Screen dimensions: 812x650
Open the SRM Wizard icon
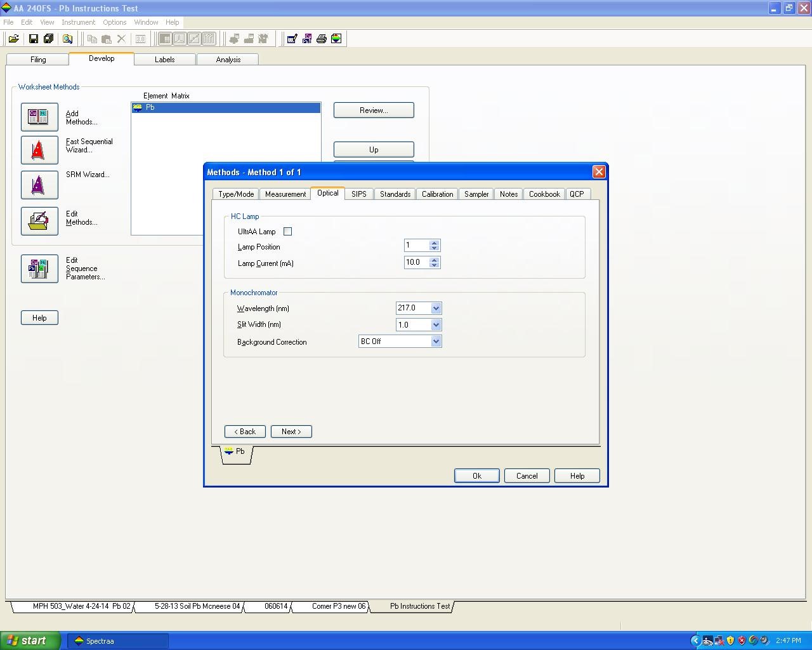pos(39,185)
